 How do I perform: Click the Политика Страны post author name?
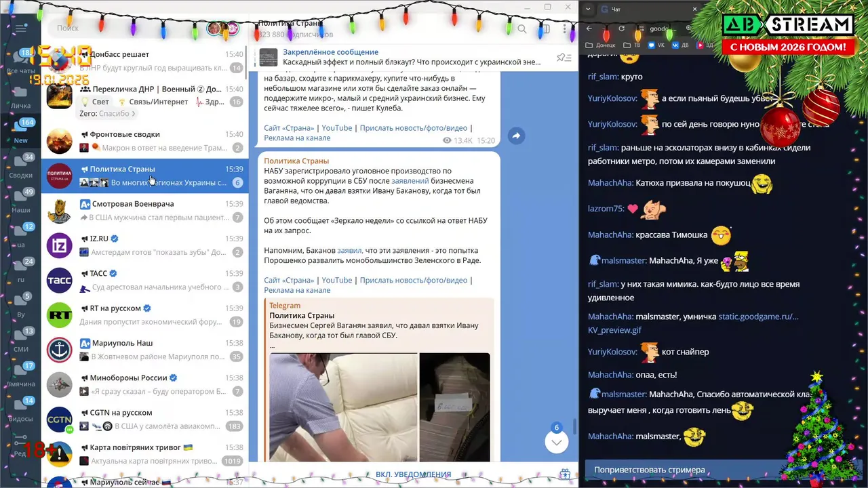tap(296, 161)
